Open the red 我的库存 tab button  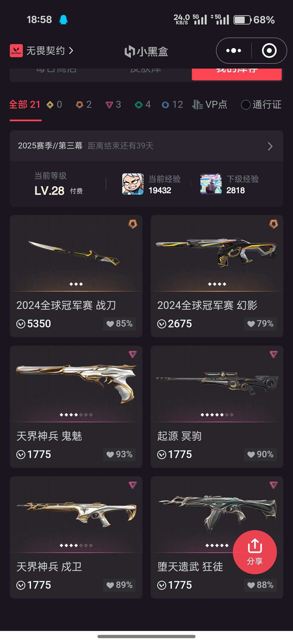pos(237,74)
